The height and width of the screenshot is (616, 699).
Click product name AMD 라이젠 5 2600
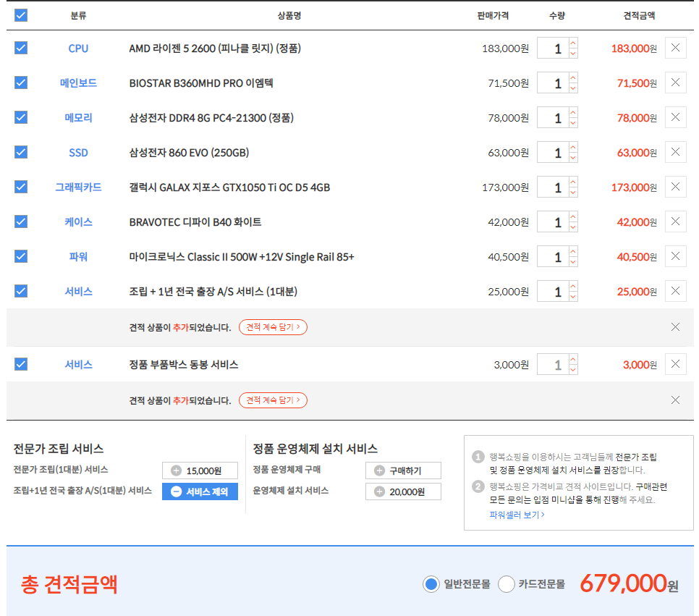(215, 48)
